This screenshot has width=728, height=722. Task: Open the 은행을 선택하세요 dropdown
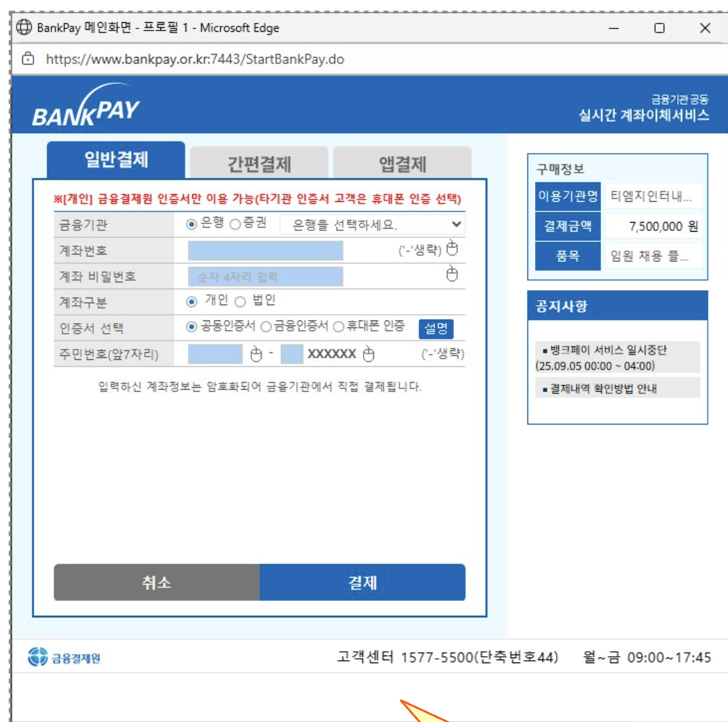(373, 225)
